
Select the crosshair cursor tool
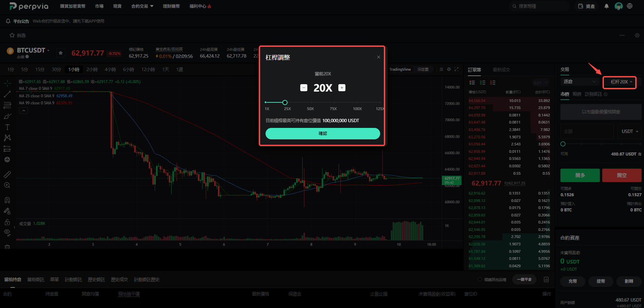[x=7, y=83]
